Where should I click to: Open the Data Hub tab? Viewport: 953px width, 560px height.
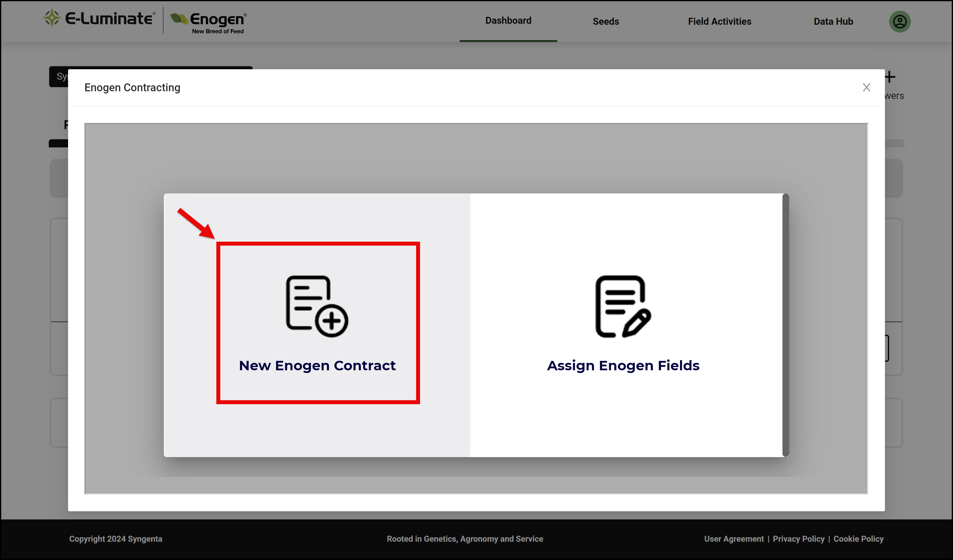833,22
